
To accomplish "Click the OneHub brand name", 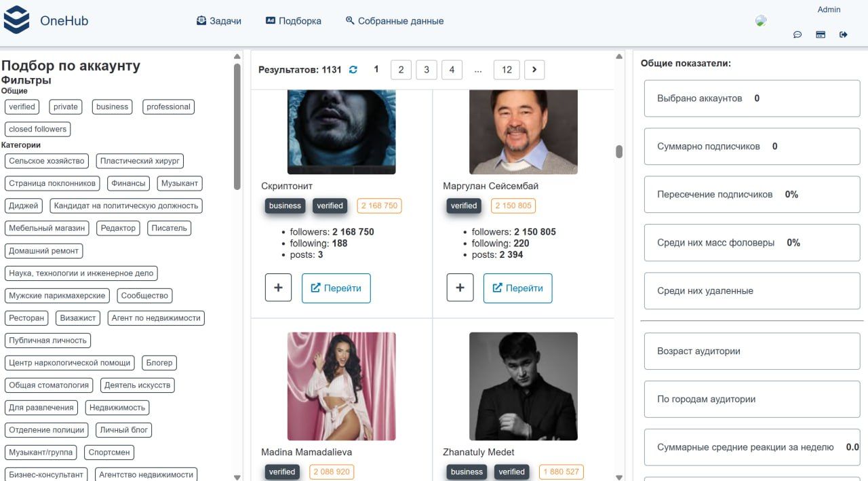I will [64, 20].
